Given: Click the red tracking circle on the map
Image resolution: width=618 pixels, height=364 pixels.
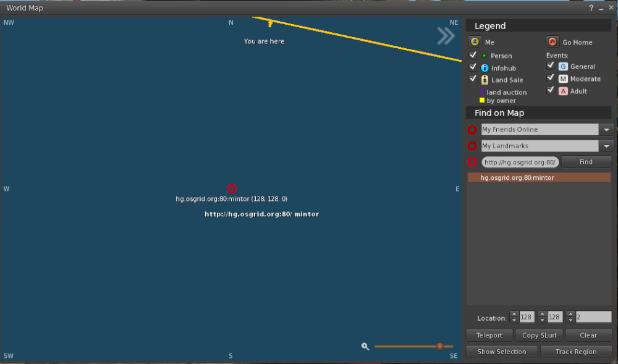Looking at the screenshot, I should pos(232,189).
